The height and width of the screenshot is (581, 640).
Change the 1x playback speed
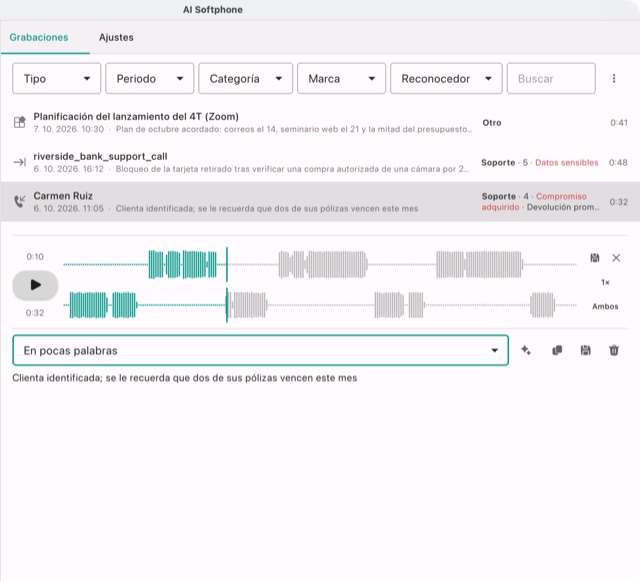tap(605, 282)
